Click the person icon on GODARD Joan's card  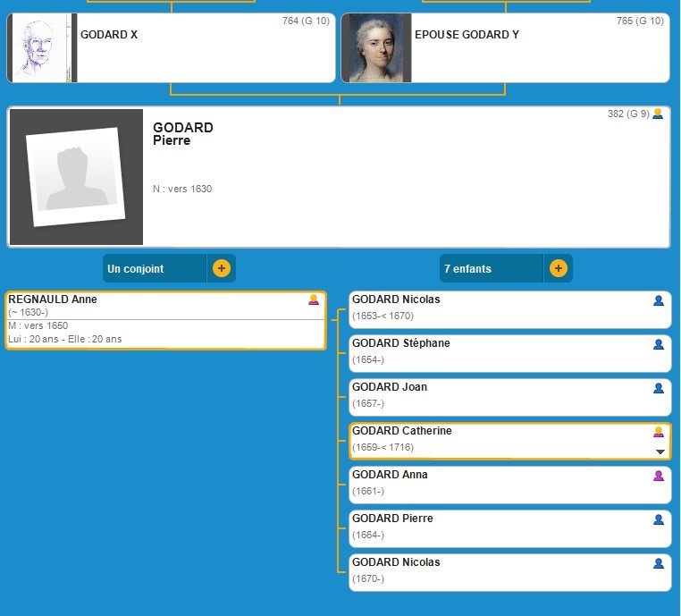(659, 389)
